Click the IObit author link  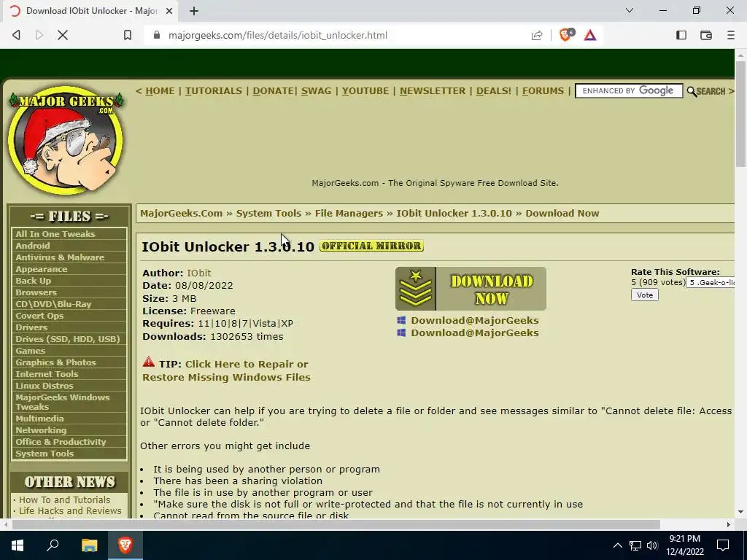point(198,273)
